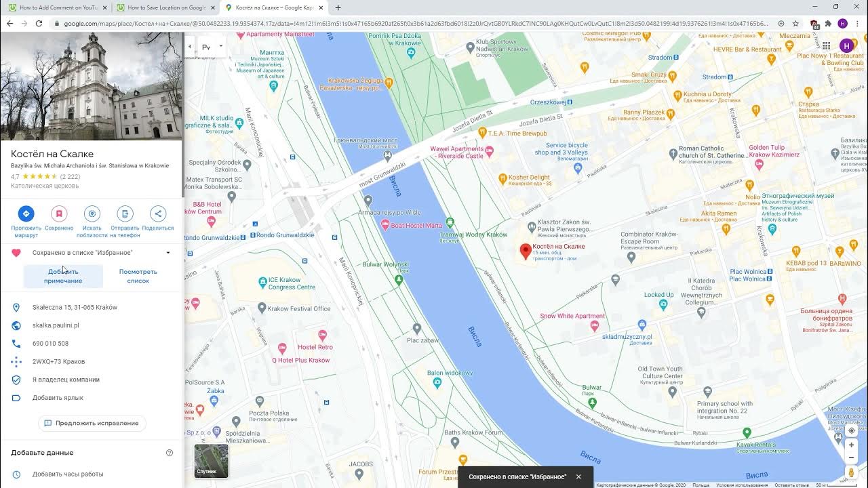
Task: Click Я владелец компании
Action: [x=66, y=380]
